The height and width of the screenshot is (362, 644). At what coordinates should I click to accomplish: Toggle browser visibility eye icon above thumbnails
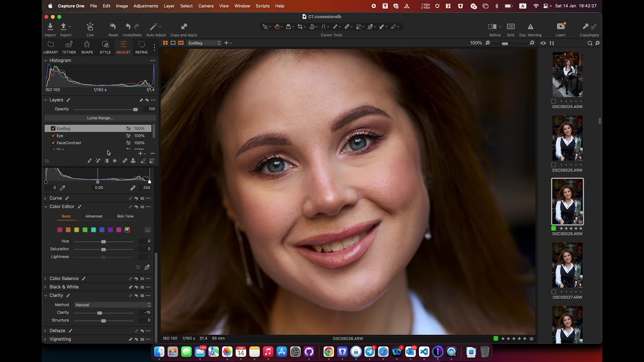tap(543, 43)
